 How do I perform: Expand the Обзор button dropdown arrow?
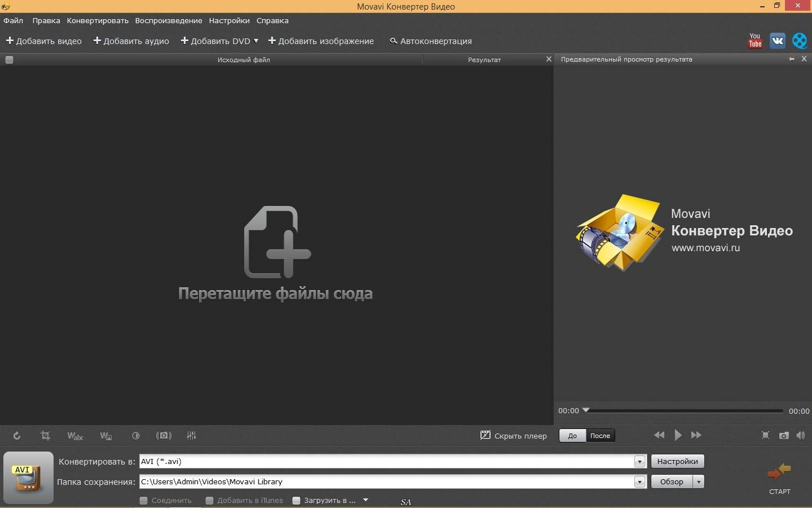(699, 482)
